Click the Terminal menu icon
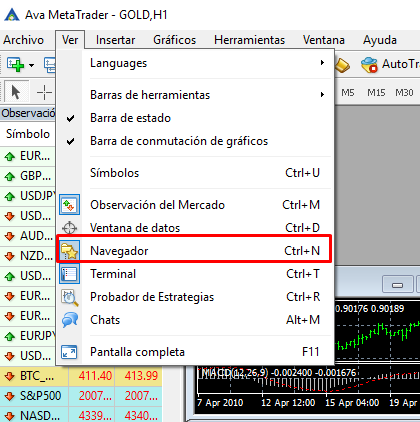Image resolution: width=420 pixels, height=422 pixels. (69, 274)
